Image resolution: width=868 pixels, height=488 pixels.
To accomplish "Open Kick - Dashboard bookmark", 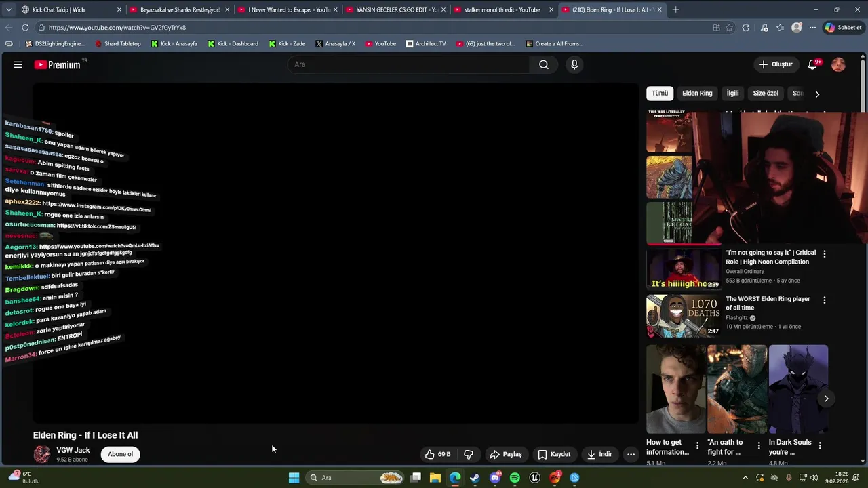I will coord(233,44).
